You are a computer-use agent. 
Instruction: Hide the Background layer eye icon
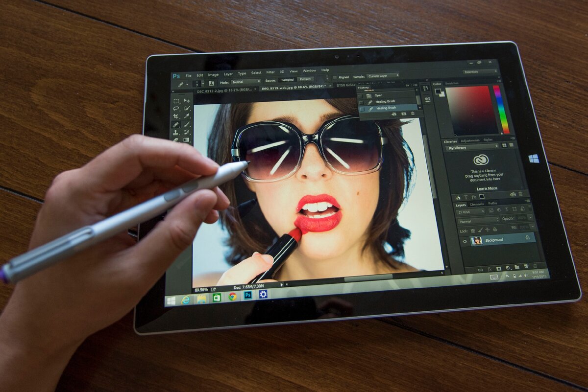point(465,241)
